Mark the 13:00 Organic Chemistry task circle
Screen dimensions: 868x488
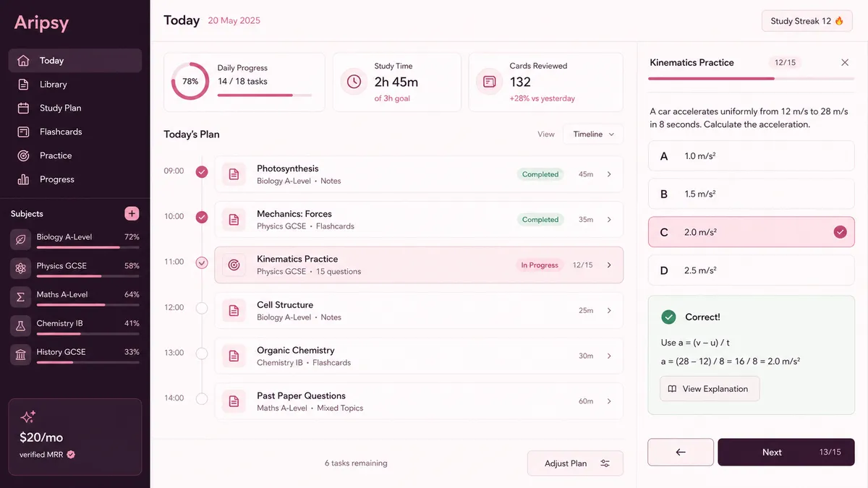click(x=202, y=354)
